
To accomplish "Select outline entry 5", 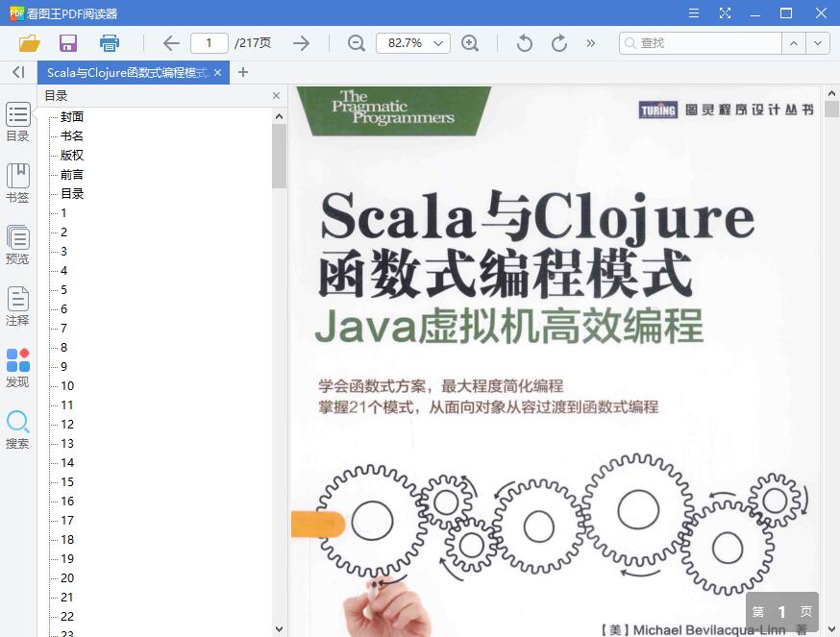I will pyautogui.click(x=63, y=290).
